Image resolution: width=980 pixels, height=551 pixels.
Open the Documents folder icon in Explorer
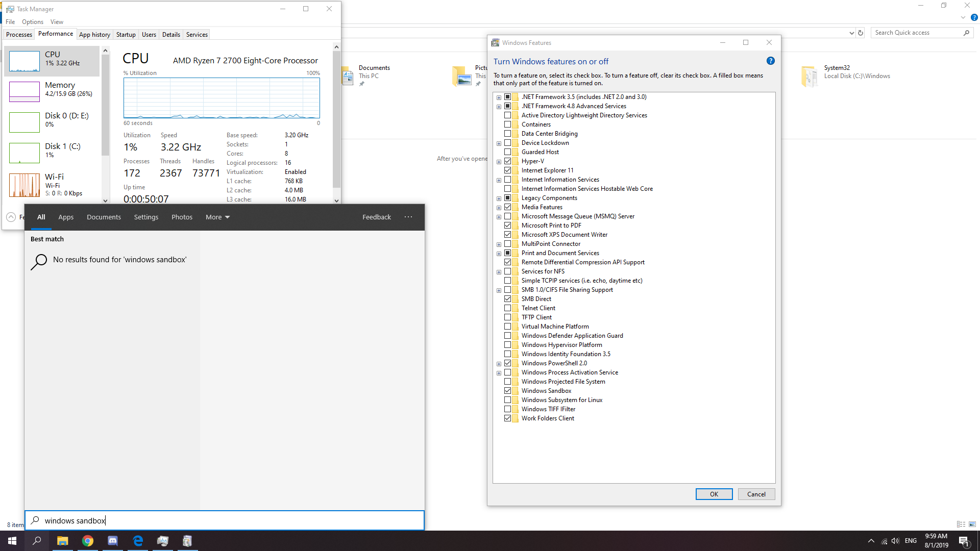coord(348,76)
